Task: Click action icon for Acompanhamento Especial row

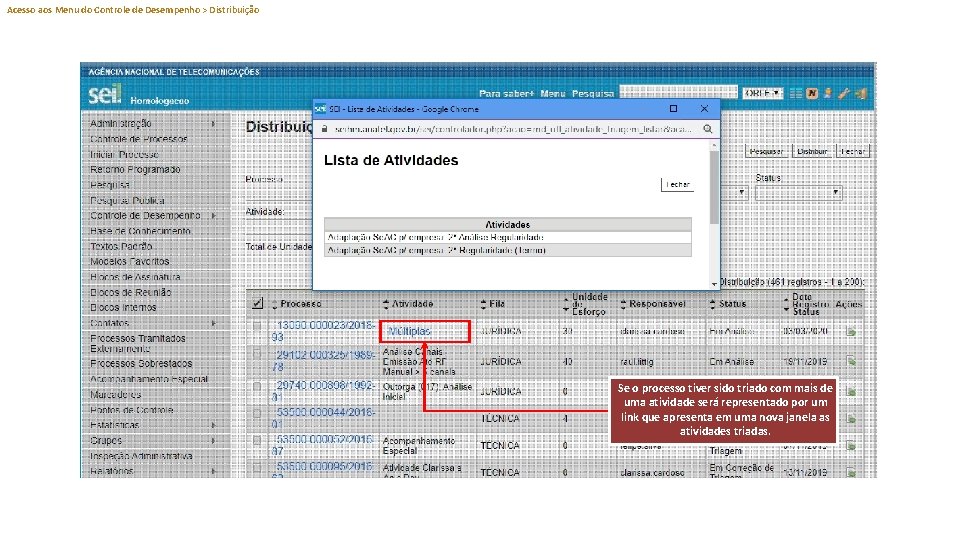Action: click(x=851, y=446)
